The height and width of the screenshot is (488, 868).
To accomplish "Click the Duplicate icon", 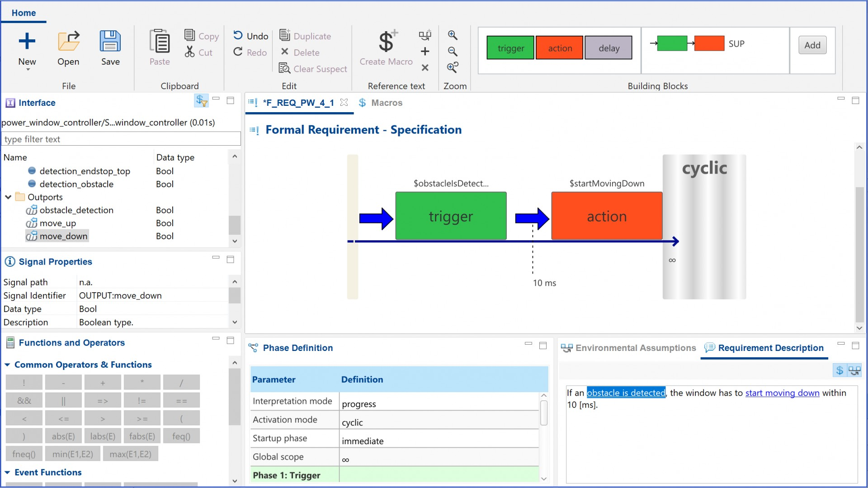I will coord(284,35).
